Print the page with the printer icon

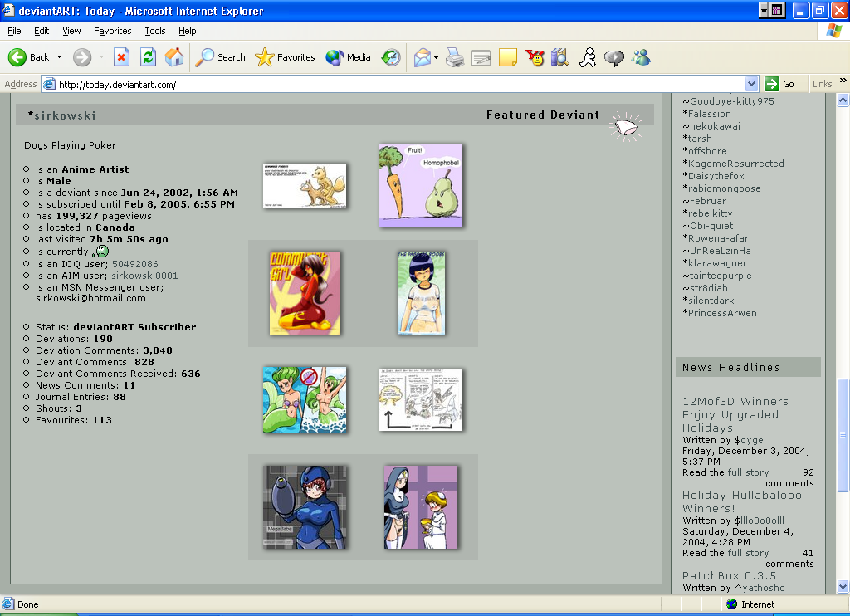(x=455, y=57)
